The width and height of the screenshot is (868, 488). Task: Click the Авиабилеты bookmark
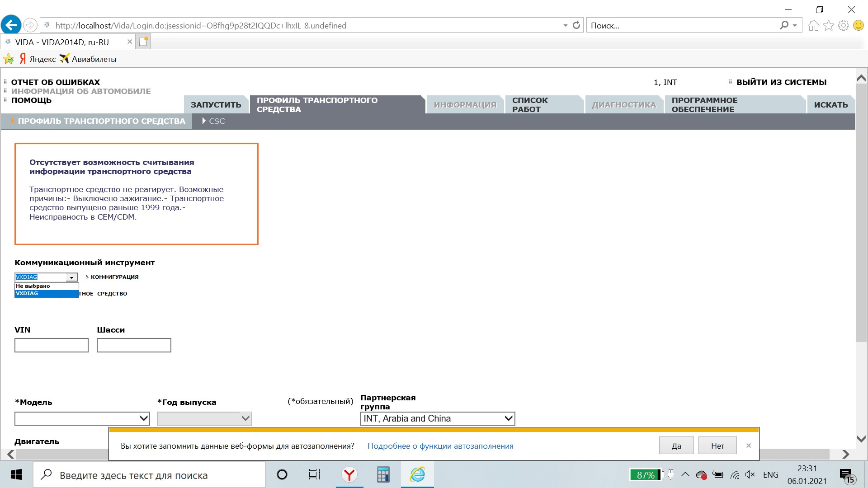[94, 59]
